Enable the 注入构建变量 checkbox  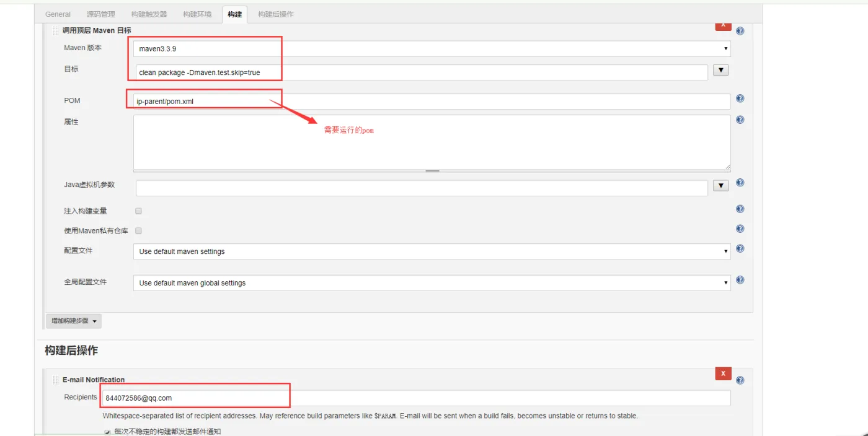point(139,211)
